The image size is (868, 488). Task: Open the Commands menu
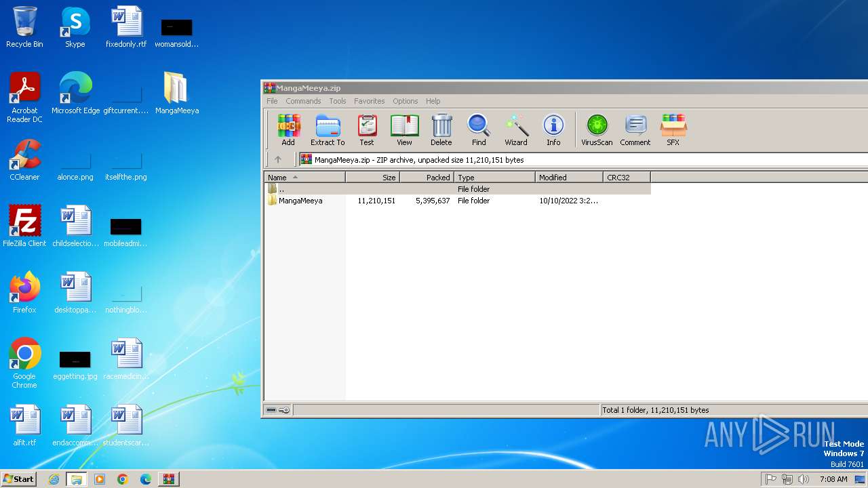coord(303,101)
